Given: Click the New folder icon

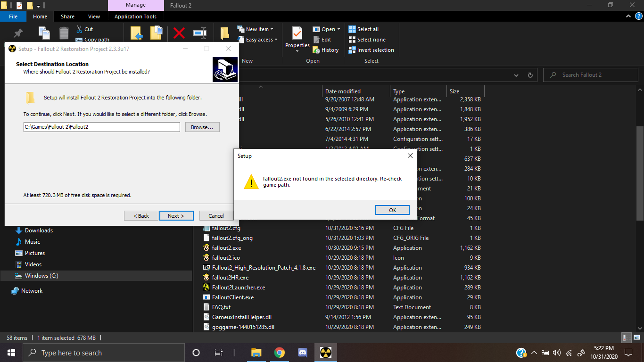Looking at the screenshot, I should (224, 33).
